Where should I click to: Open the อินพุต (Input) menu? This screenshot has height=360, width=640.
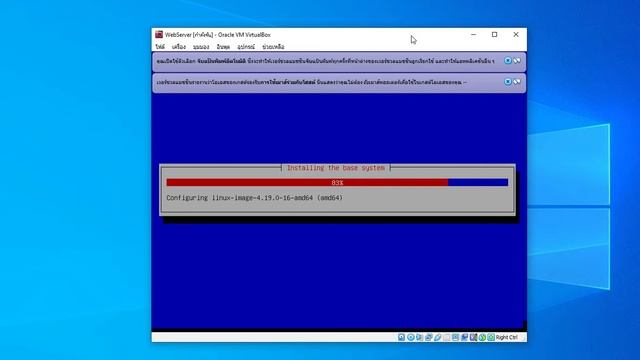223,47
